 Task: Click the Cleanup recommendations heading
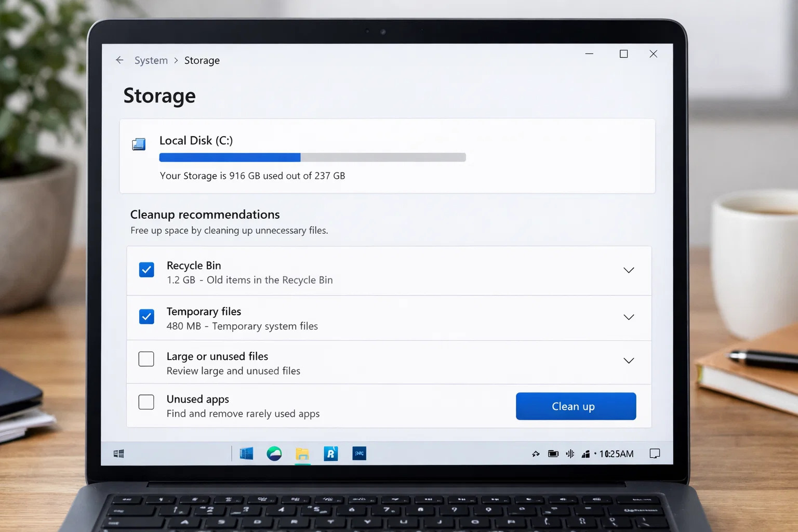[x=205, y=215]
